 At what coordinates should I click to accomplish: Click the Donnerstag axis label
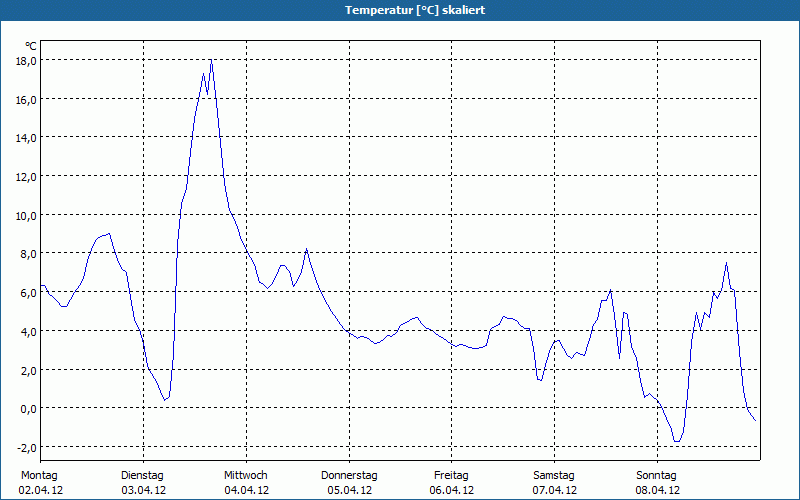click(x=349, y=476)
